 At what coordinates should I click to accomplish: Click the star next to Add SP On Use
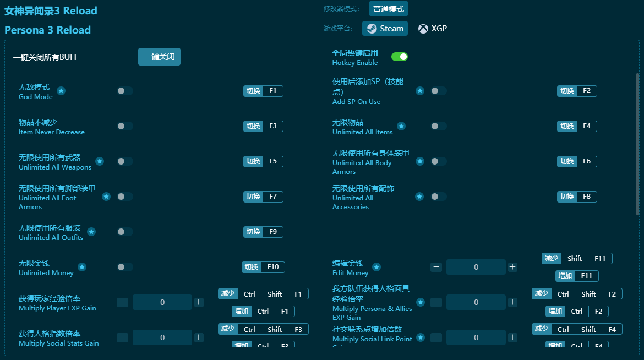[420, 91]
